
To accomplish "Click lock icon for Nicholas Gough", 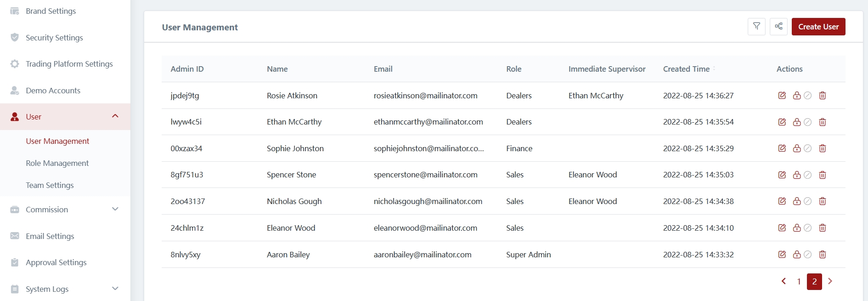I will (796, 201).
